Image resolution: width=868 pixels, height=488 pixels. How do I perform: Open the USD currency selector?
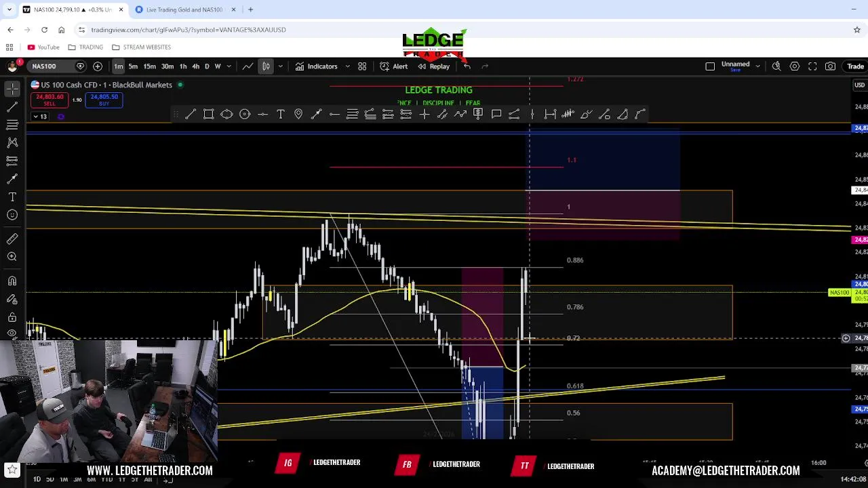(859, 85)
